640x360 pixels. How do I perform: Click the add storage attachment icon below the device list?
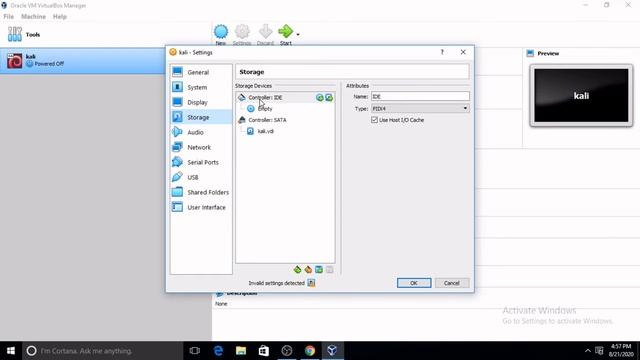point(319,269)
